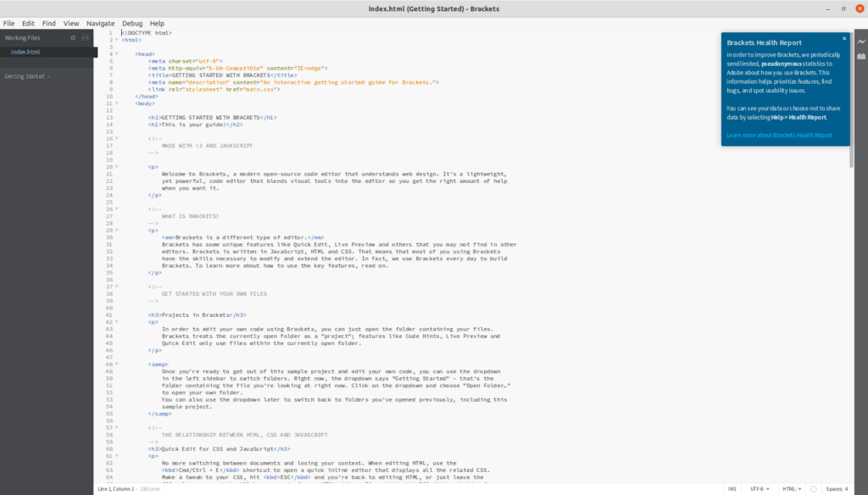Open the Working Files settings gear

click(x=72, y=37)
